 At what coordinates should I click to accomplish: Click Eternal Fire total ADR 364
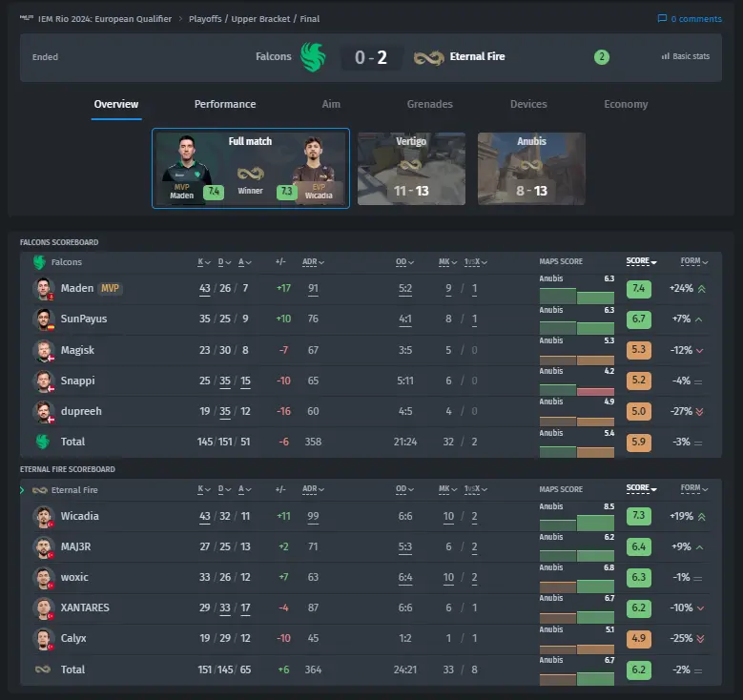click(x=313, y=669)
